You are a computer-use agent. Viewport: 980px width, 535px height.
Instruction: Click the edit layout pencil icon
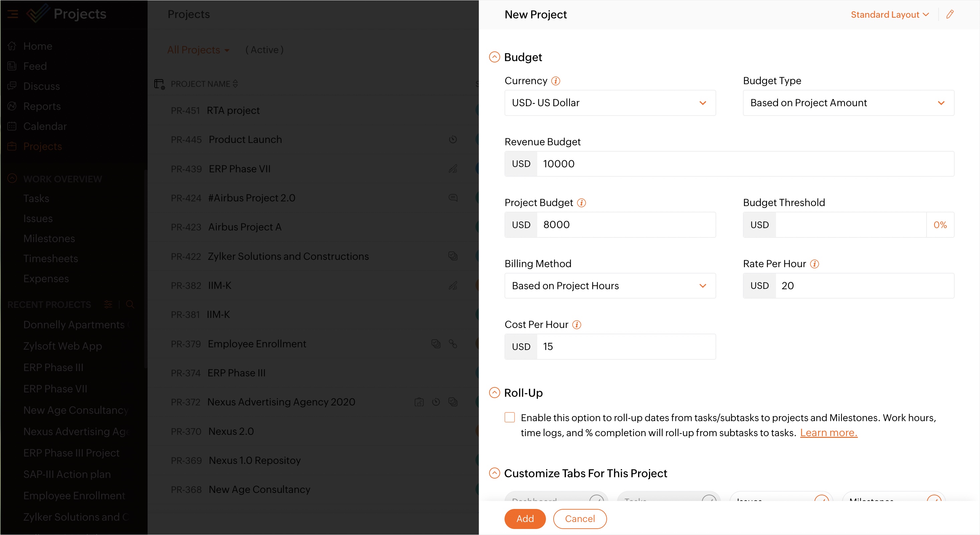click(x=950, y=14)
